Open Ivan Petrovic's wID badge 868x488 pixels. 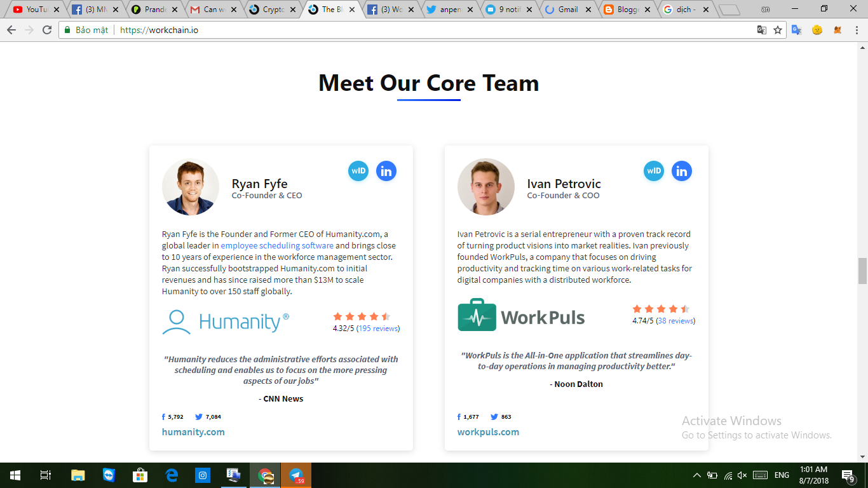654,171
